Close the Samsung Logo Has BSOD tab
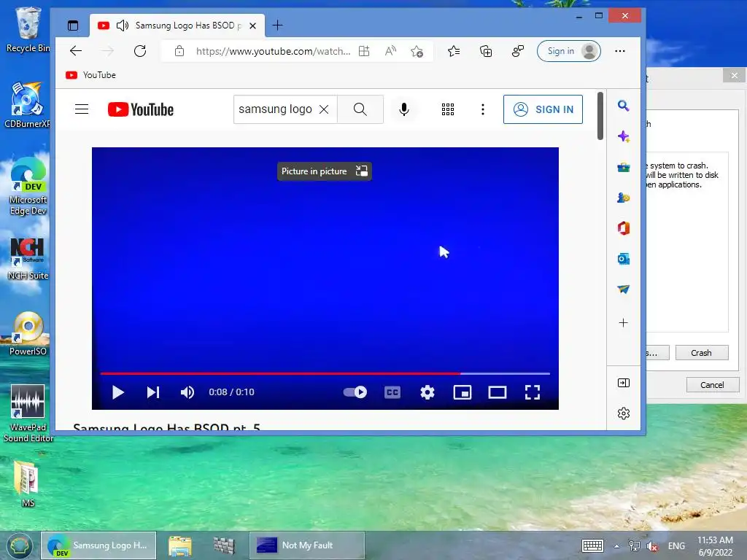This screenshot has height=560, width=747. click(253, 26)
